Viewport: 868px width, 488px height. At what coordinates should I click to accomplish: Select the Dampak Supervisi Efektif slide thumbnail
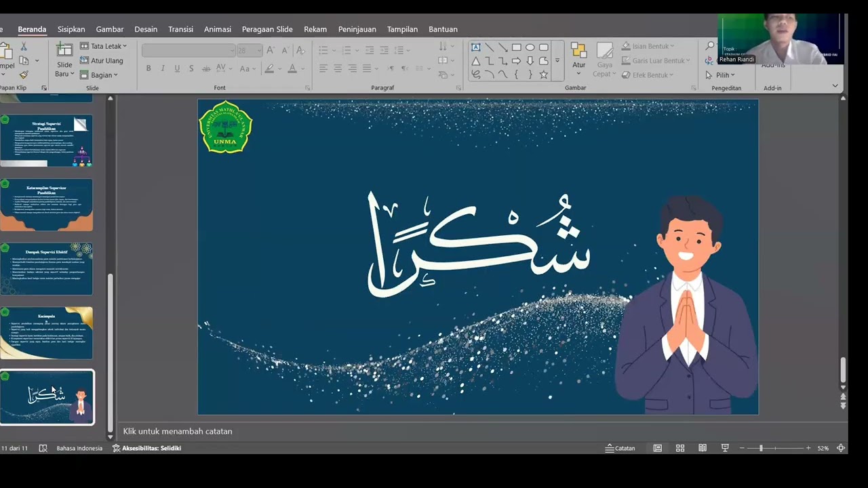[47, 268]
